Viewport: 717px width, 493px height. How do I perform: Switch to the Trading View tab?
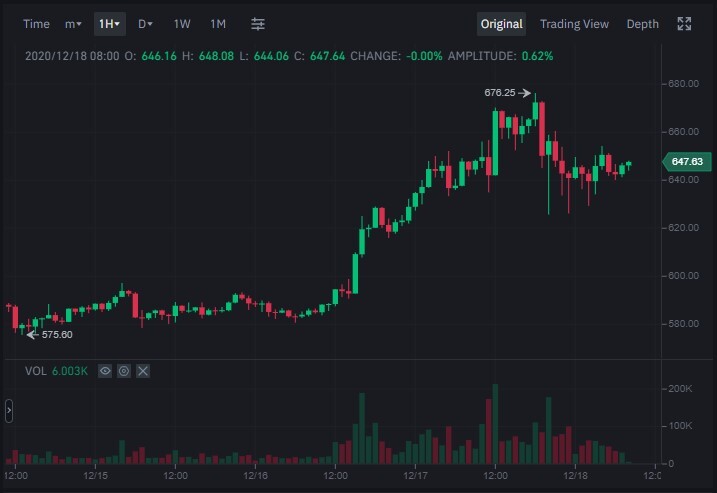574,24
